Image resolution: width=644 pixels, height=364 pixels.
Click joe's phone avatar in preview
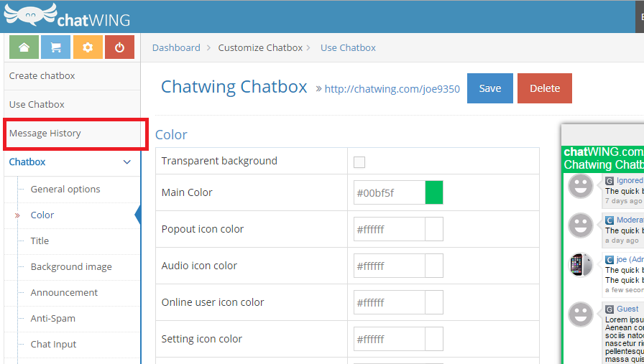580,265
